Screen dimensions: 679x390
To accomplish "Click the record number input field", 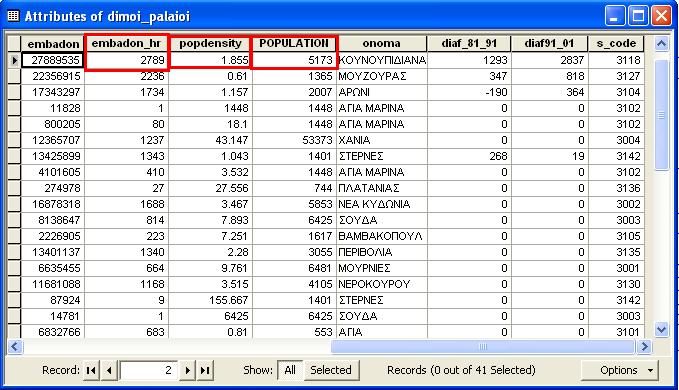I will 149,371.
